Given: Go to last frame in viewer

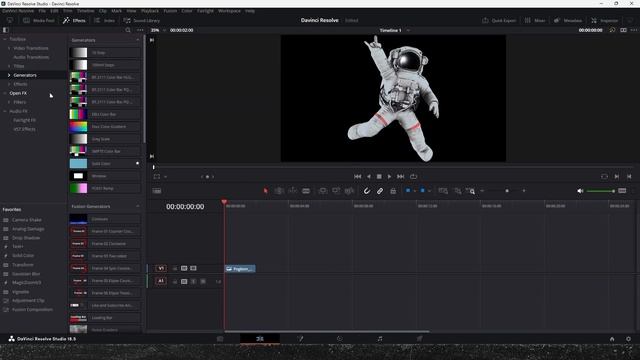Looking at the screenshot, I should [400, 176].
